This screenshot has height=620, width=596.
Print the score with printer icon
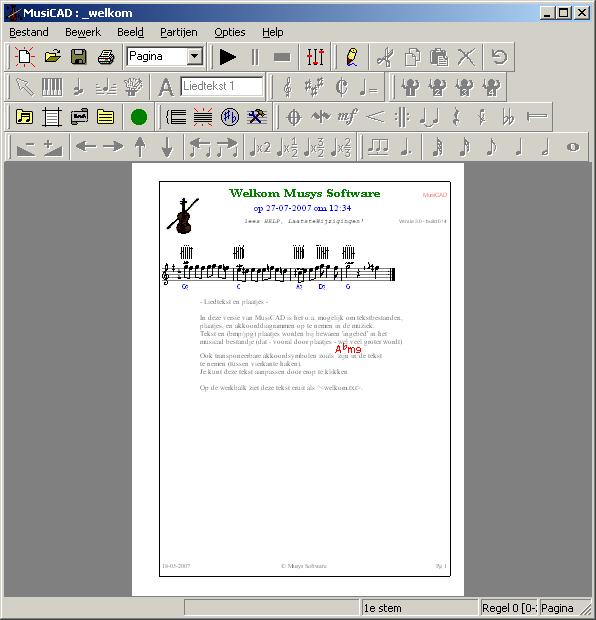tap(106, 57)
